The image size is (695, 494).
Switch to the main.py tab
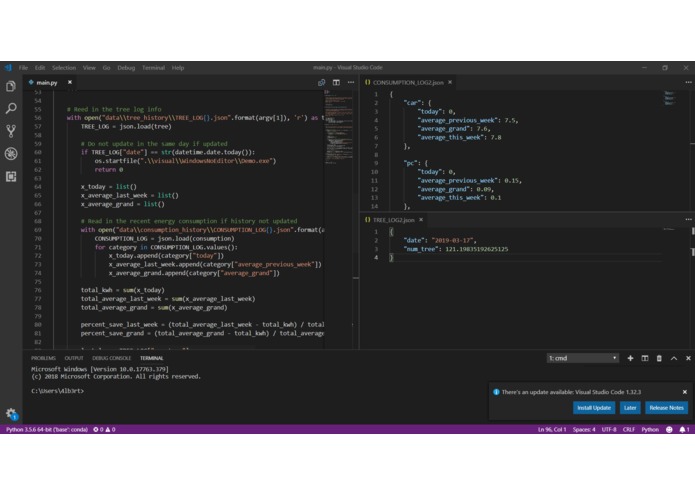point(50,82)
